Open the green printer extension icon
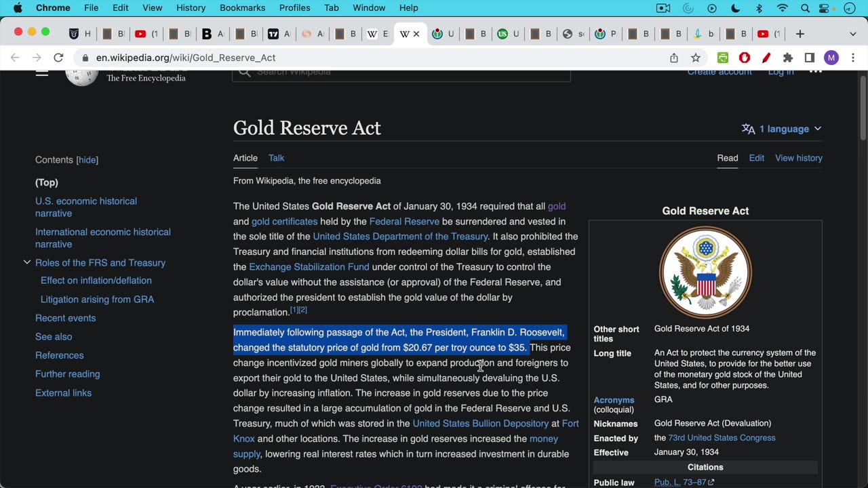 click(723, 58)
